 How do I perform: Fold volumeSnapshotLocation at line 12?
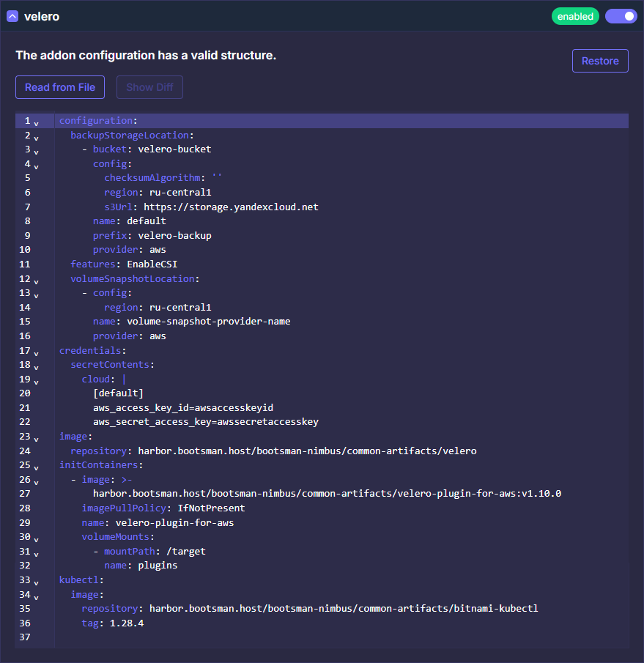point(37,281)
